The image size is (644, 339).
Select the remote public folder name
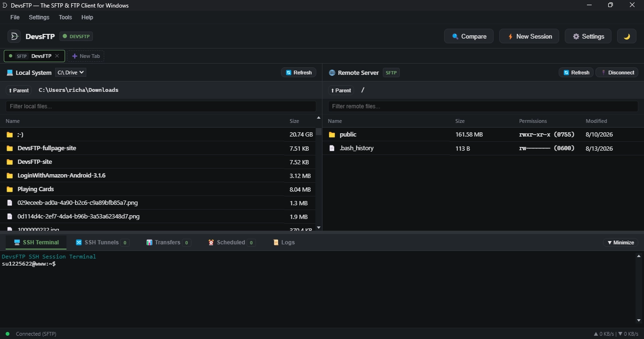[348, 134]
